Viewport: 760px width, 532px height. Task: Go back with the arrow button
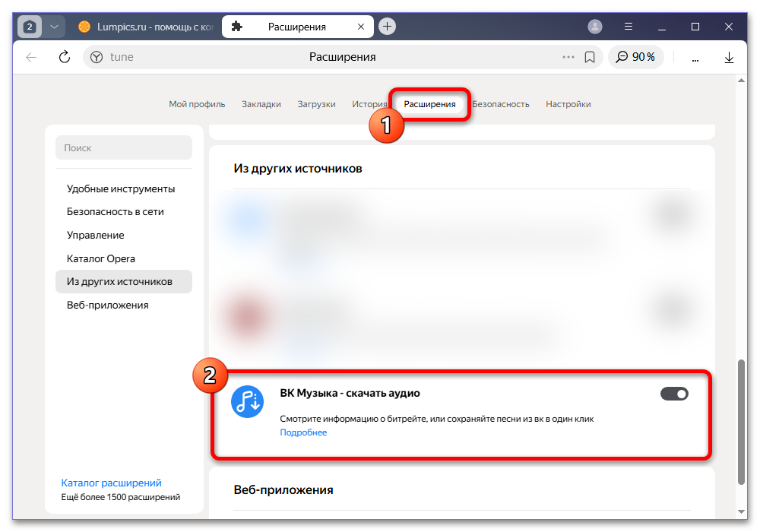click(31, 57)
